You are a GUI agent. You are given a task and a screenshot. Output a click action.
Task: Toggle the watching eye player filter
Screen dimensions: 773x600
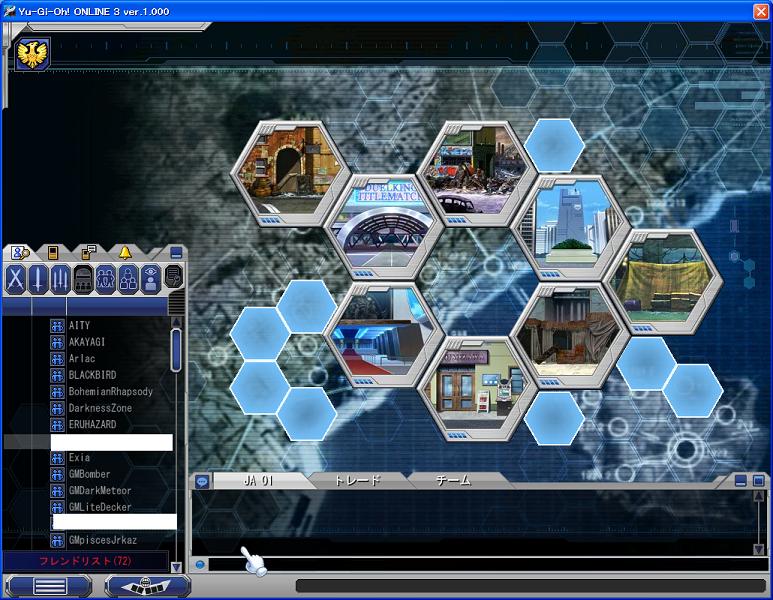[150, 280]
